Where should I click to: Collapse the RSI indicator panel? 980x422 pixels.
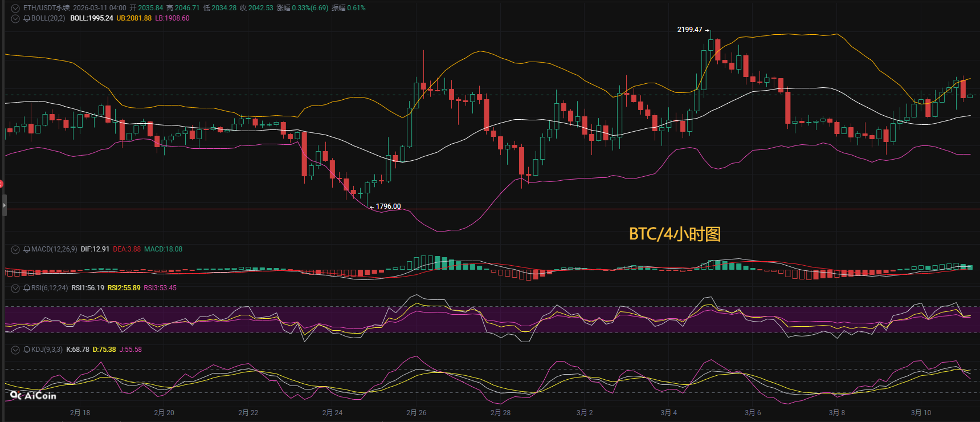(x=15, y=288)
